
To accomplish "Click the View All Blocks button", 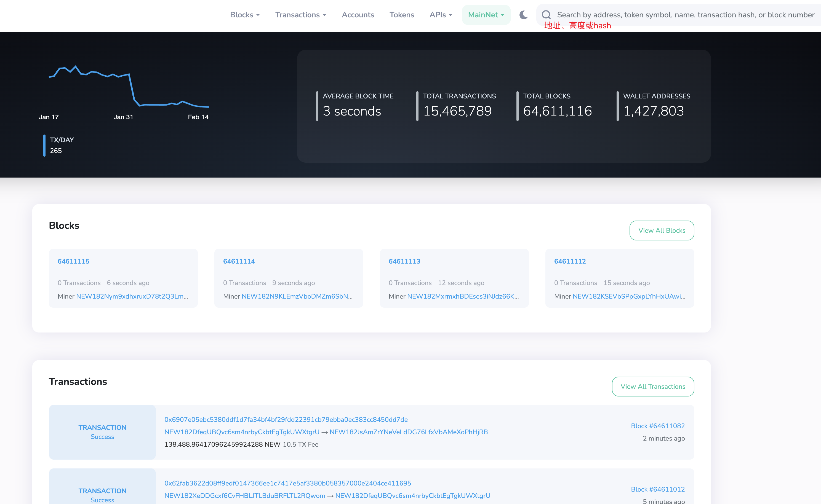I will point(662,230).
